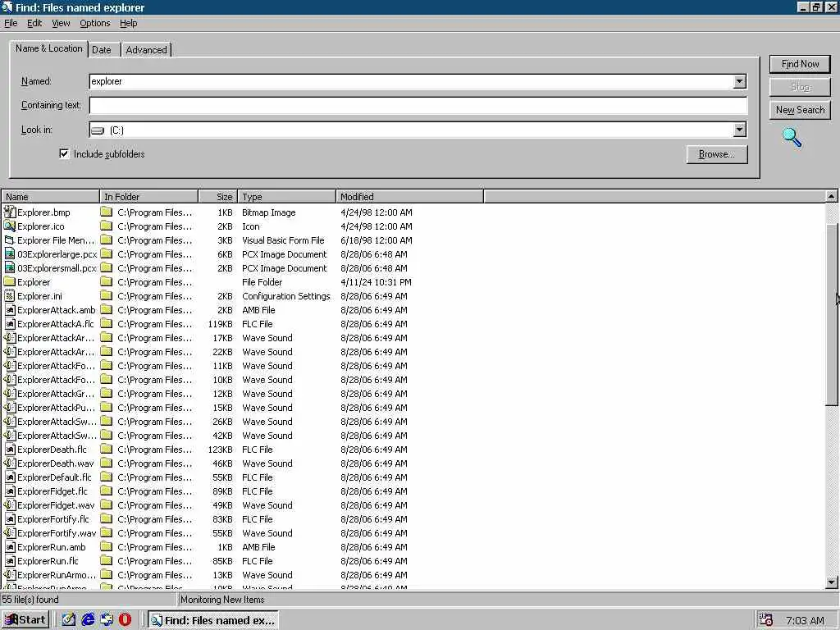This screenshot has width=840, height=630.
Task: Click the Show Desktop quick launch icon
Action: pyautogui.click(x=69, y=620)
